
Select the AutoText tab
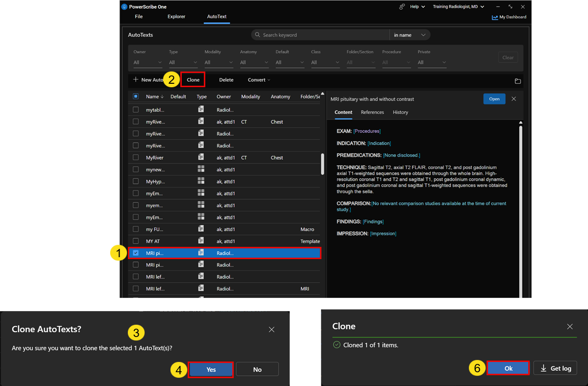(x=217, y=17)
